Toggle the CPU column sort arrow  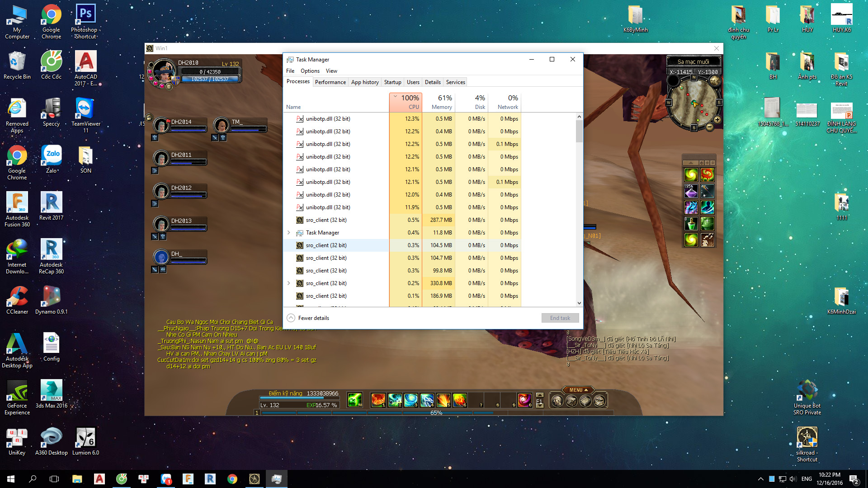tap(396, 97)
